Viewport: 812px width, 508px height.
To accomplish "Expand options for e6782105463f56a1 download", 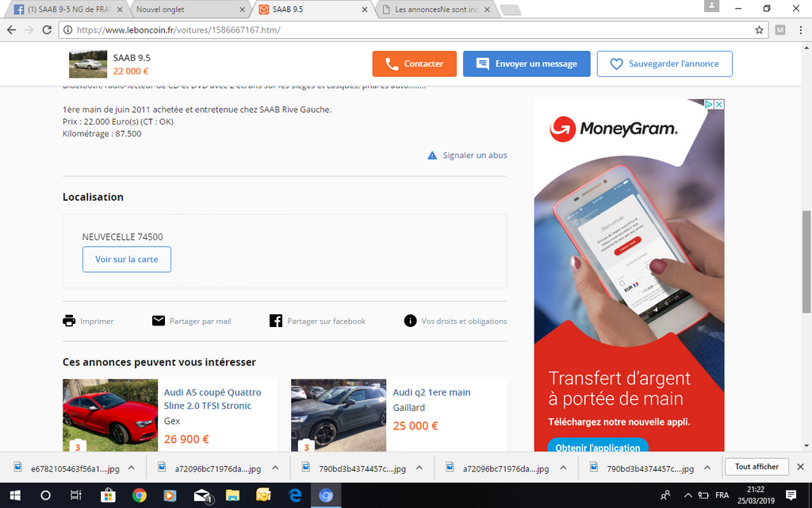I will coord(132,468).
